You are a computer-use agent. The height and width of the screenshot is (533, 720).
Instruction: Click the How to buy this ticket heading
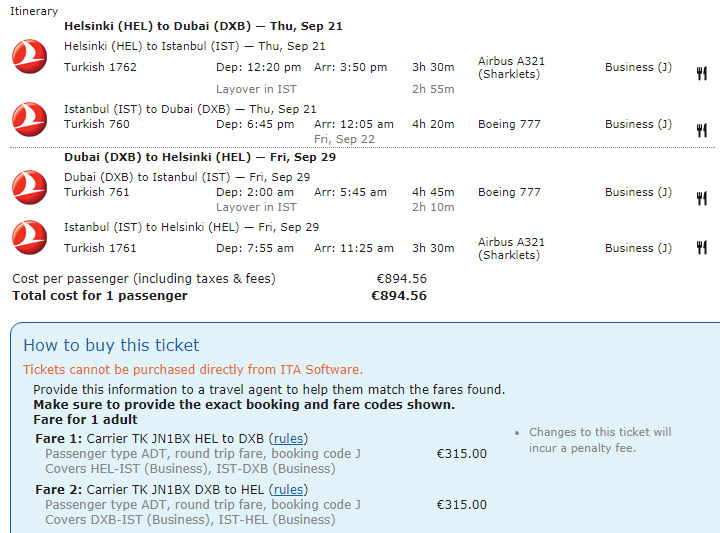pos(112,345)
